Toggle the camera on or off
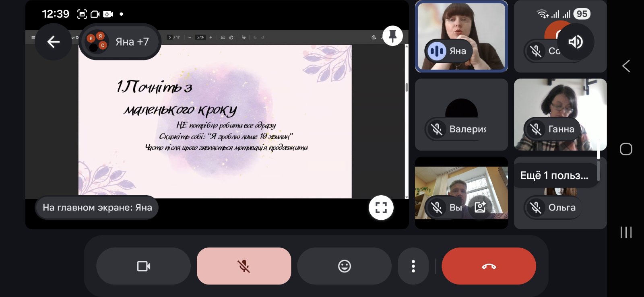 coord(143,266)
